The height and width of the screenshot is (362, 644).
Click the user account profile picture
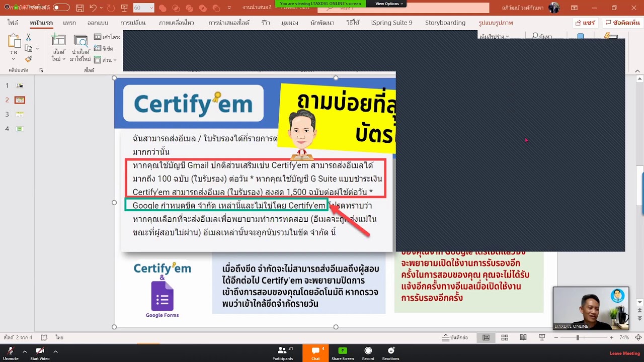tap(554, 8)
